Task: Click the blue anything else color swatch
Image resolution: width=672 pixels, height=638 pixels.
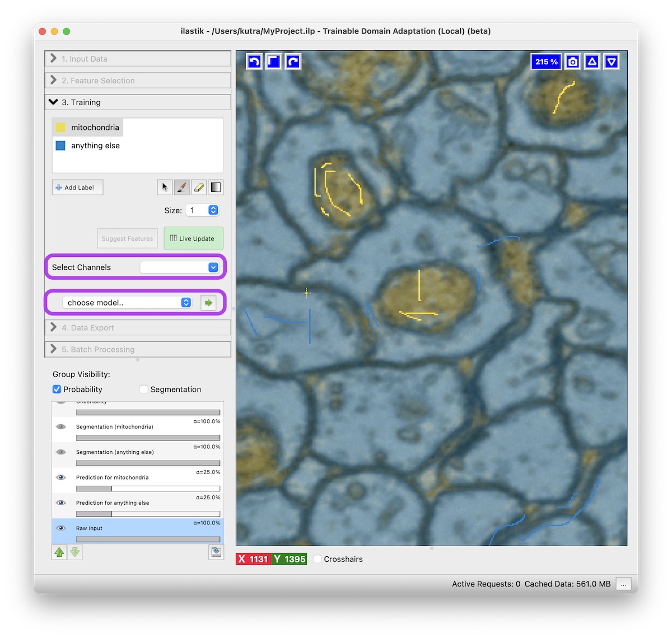Action: [60, 146]
